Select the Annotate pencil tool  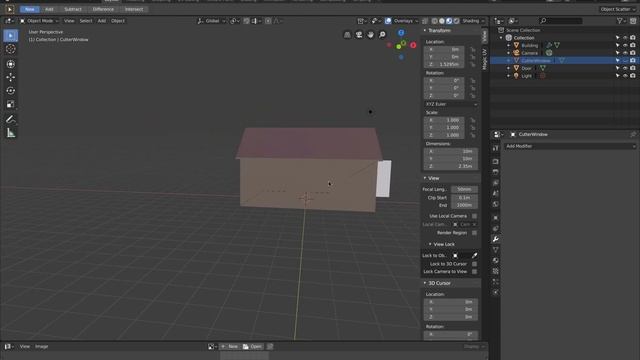(11, 119)
